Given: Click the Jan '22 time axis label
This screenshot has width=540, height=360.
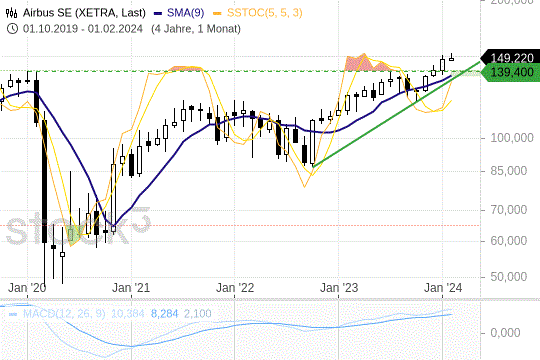Looking at the screenshot, I should coord(235,287).
